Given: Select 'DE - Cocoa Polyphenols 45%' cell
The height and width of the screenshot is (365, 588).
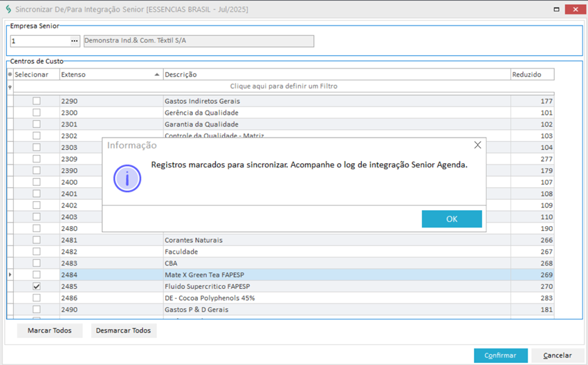Looking at the screenshot, I should [x=337, y=299].
